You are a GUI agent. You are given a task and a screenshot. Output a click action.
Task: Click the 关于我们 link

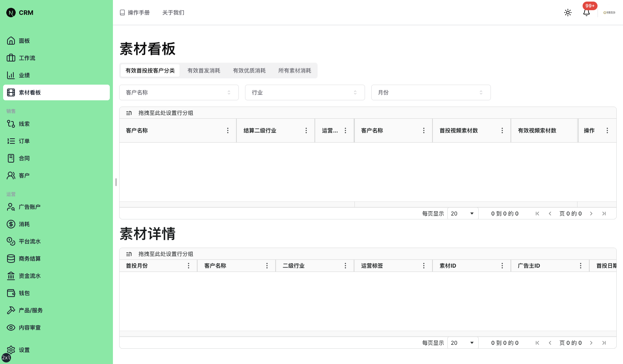coord(173,13)
